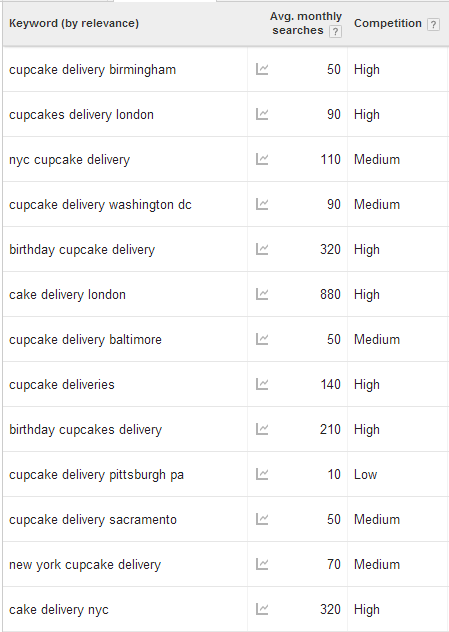Select keyword cupcake delivery washington dc
The height and width of the screenshot is (632, 449).
[100, 205]
